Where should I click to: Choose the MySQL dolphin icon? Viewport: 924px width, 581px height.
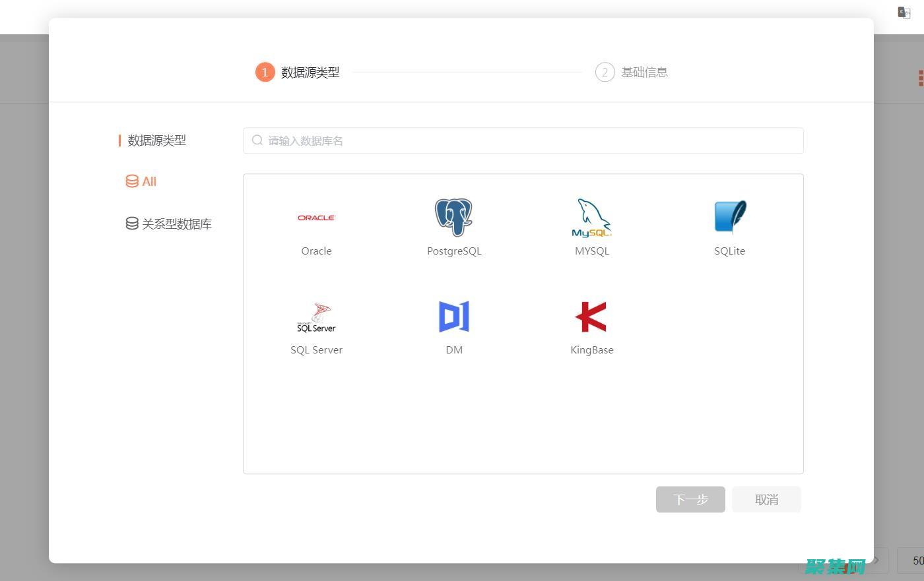pyautogui.click(x=591, y=218)
